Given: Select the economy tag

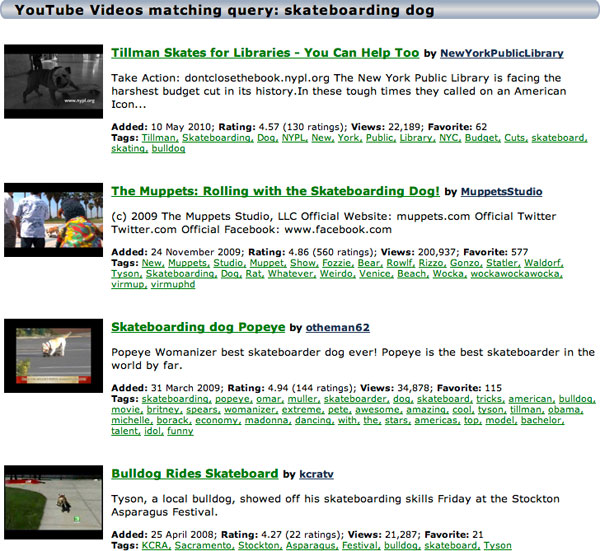Looking at the screenshot, I should 218,420.
